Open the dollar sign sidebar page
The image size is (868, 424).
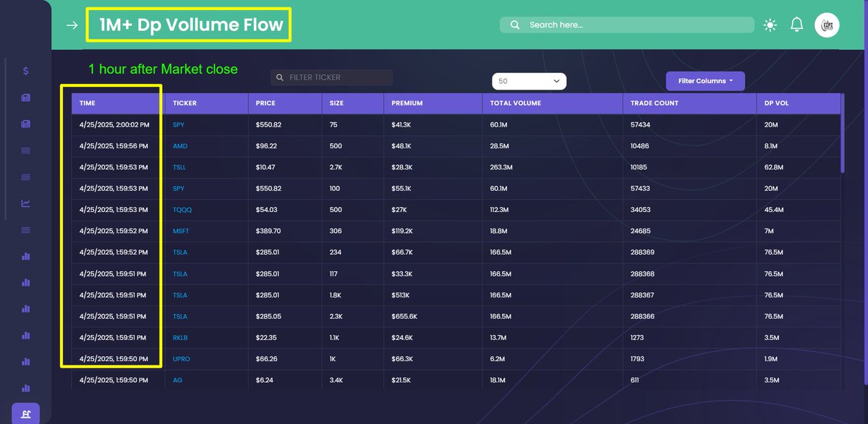pyautogui.click(x=26, y=71)
